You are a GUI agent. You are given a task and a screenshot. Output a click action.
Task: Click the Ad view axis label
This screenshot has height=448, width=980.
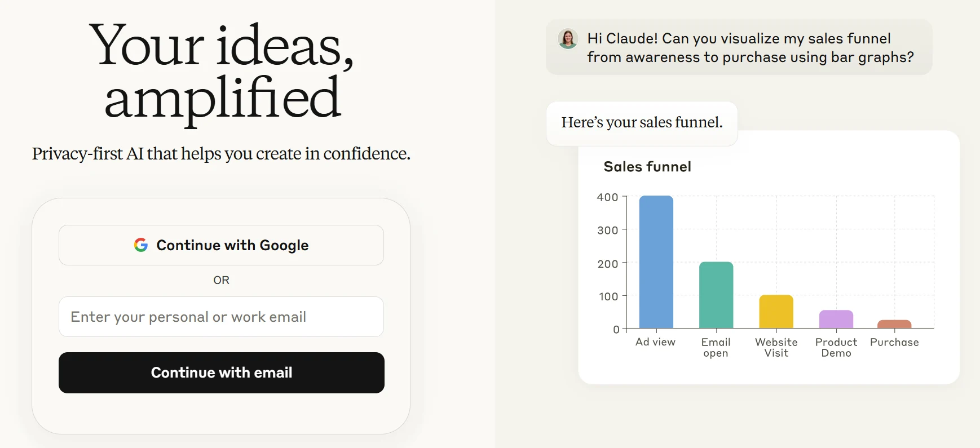tap(656, 342)
